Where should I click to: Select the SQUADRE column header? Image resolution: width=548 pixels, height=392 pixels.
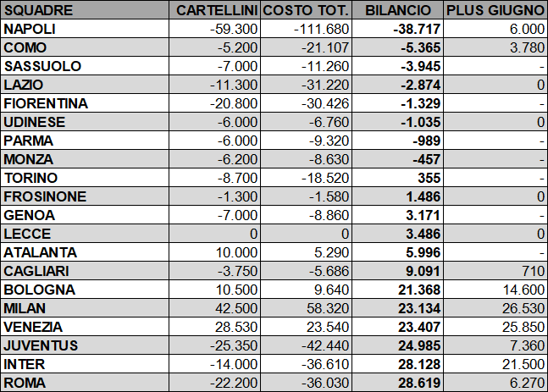(85, 10)
